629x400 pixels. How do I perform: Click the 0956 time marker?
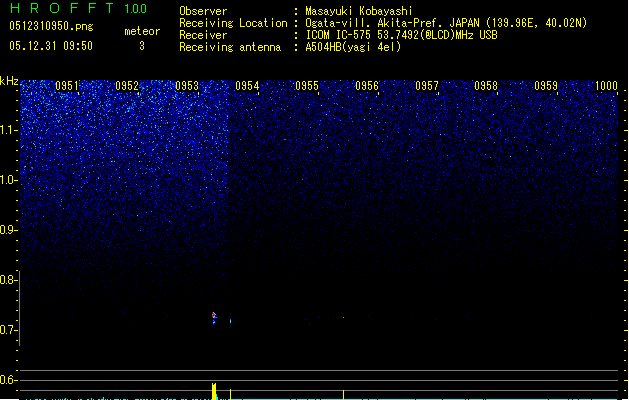[367, 86]
